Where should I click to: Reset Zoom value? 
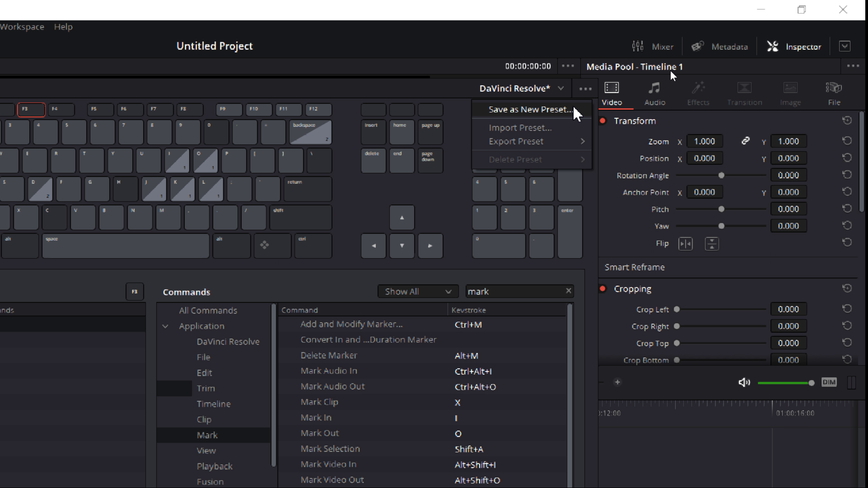pos(847,141)
